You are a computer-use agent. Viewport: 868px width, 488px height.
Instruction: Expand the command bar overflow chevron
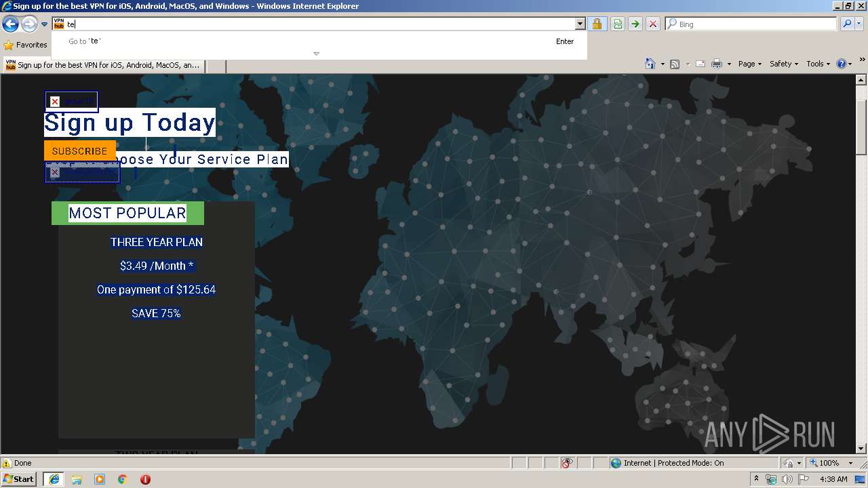[x=863, y=61]
